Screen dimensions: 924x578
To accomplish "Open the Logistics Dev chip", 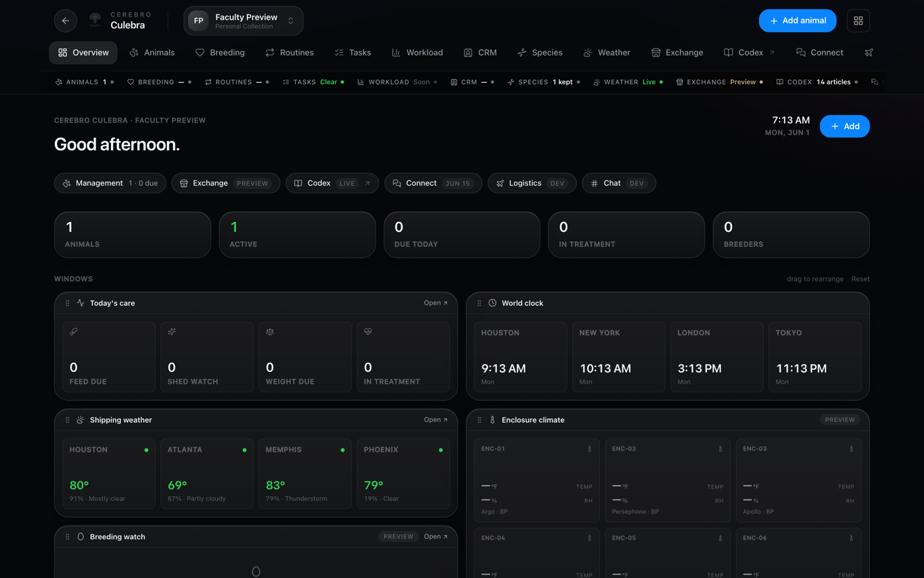I will 532,183.
